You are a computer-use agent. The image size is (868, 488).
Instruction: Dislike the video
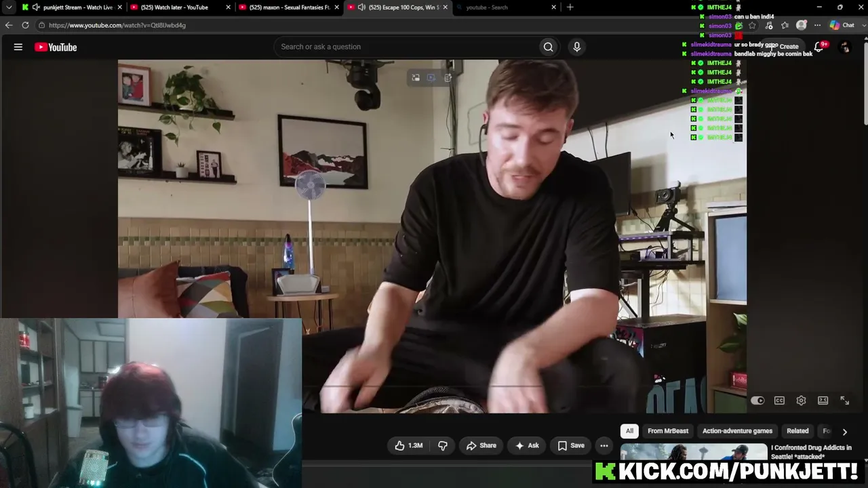(x=443, y=445)
